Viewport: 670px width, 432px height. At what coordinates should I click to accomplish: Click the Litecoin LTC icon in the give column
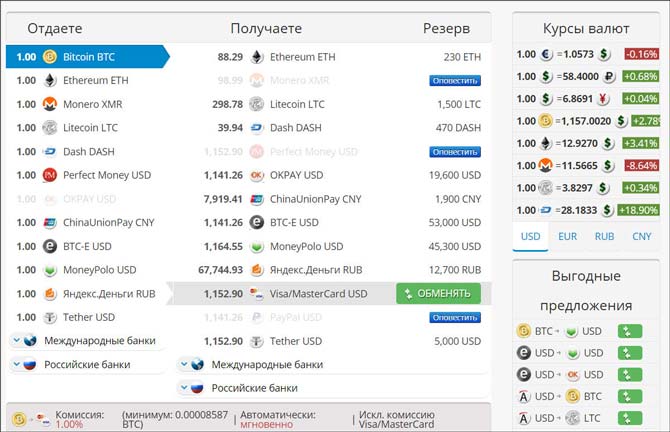[x=50, y=128]
